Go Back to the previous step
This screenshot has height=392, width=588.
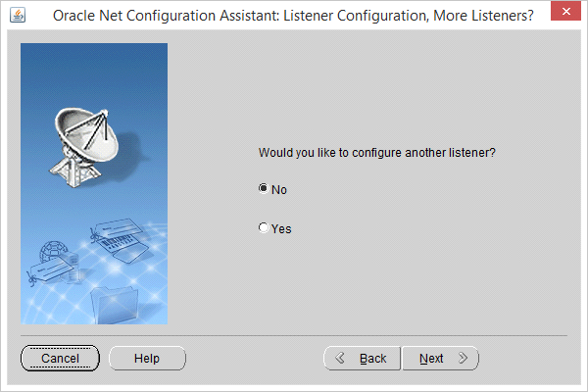tap(362, 359)
